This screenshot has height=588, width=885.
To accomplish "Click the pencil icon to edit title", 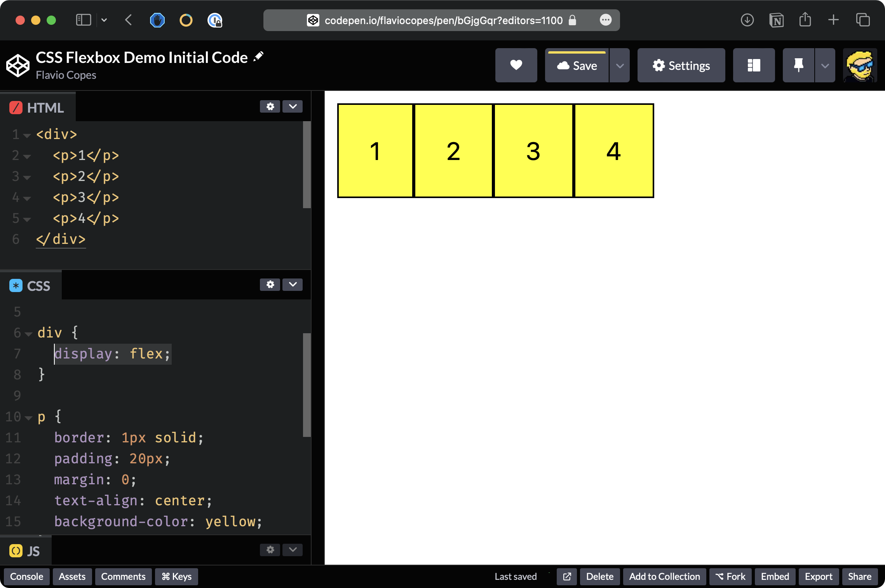I will [x=258, y=57].
